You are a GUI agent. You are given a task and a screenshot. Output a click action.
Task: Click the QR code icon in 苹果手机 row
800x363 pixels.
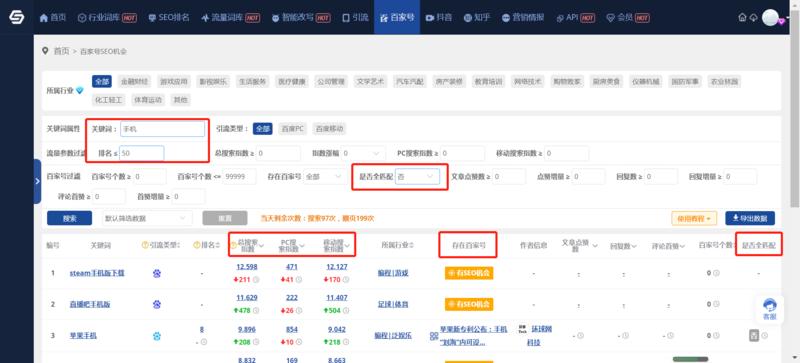(434, 336)
